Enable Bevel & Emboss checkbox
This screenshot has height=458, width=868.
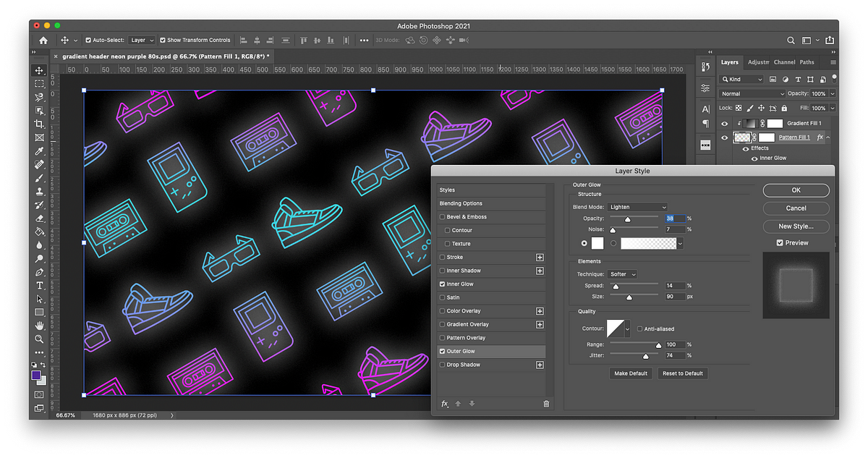(443, 217)
